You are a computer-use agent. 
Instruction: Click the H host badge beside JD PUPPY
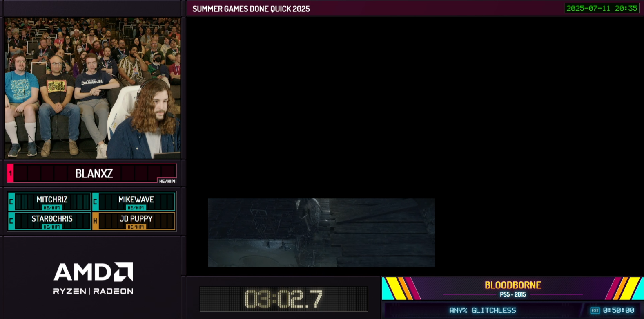(x=95, y=221)
